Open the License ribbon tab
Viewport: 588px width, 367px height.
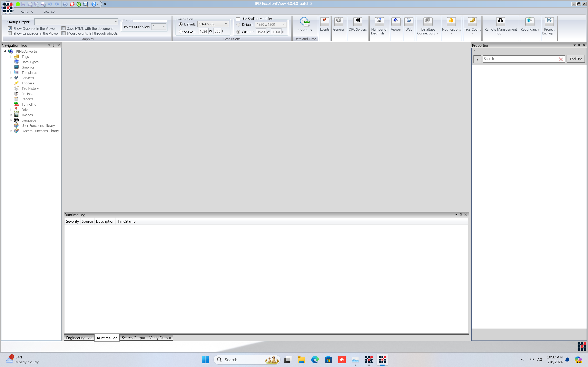coord(49,11)
